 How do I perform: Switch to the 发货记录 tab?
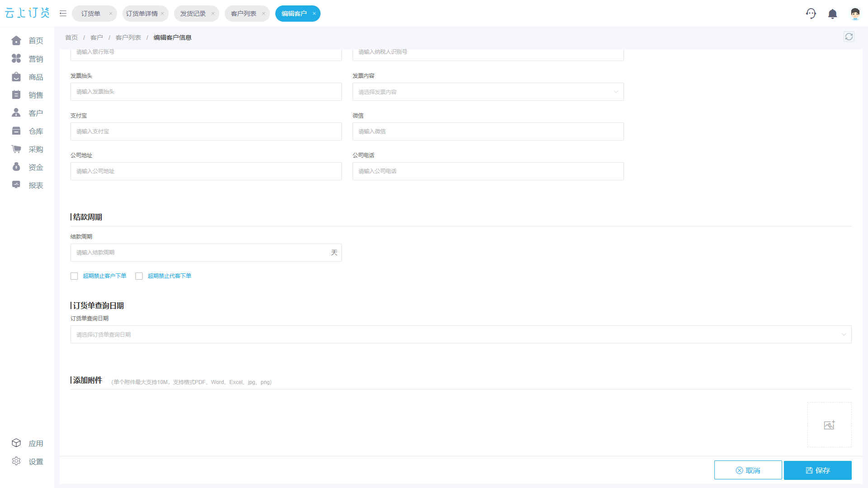[x=193, y=14]
